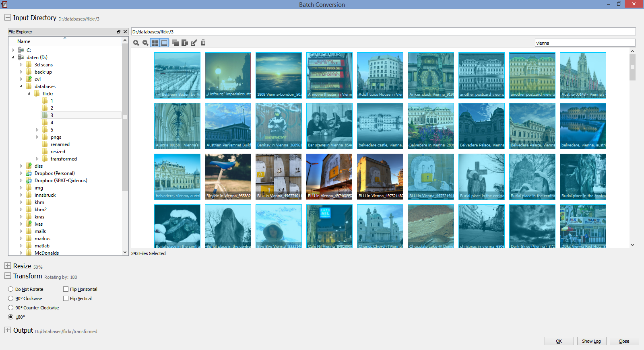644x350 pixels.
Task: Click the delete trash icon
Action: 203,43
